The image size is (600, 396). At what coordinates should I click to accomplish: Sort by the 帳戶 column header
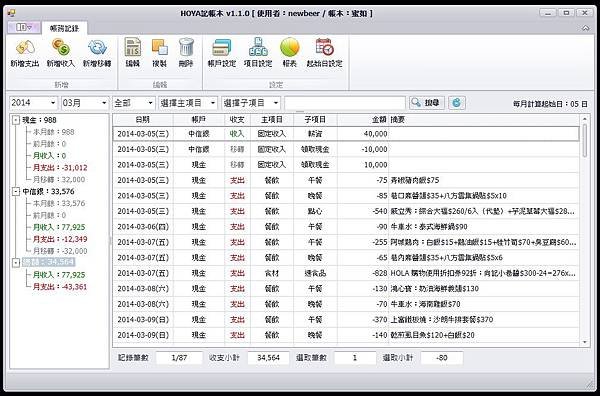tap(199, 120)
